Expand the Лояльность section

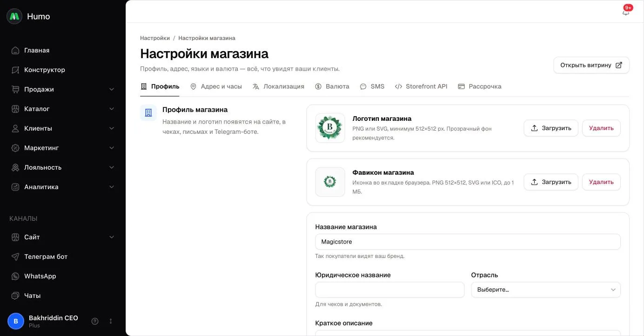point(63,167)
